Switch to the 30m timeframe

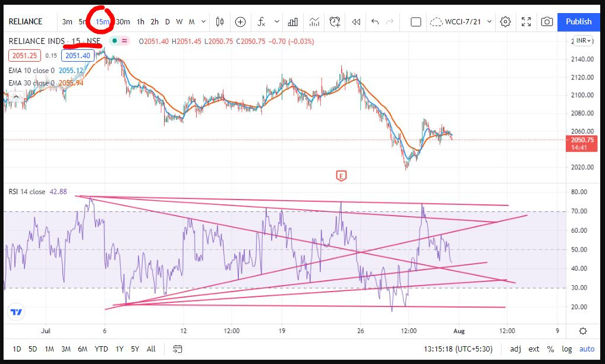pos(123,22)
